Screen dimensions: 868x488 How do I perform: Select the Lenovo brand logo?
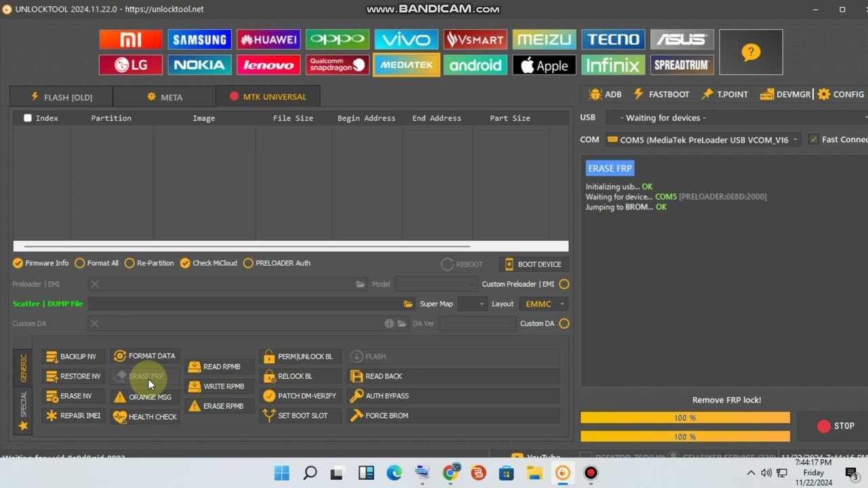click(x=269, y=65)
